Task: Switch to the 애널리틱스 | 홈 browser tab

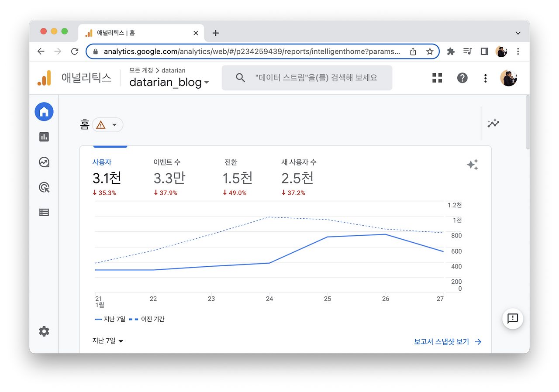Action: coord(141,33)
